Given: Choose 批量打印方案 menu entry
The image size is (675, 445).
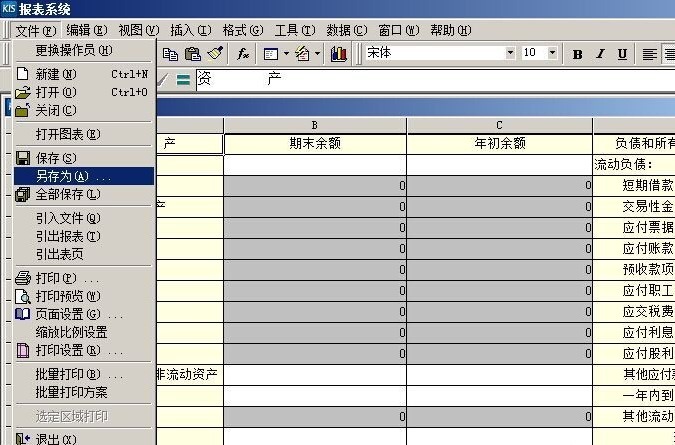Looking at the screenshot, I should click(84, 392).
